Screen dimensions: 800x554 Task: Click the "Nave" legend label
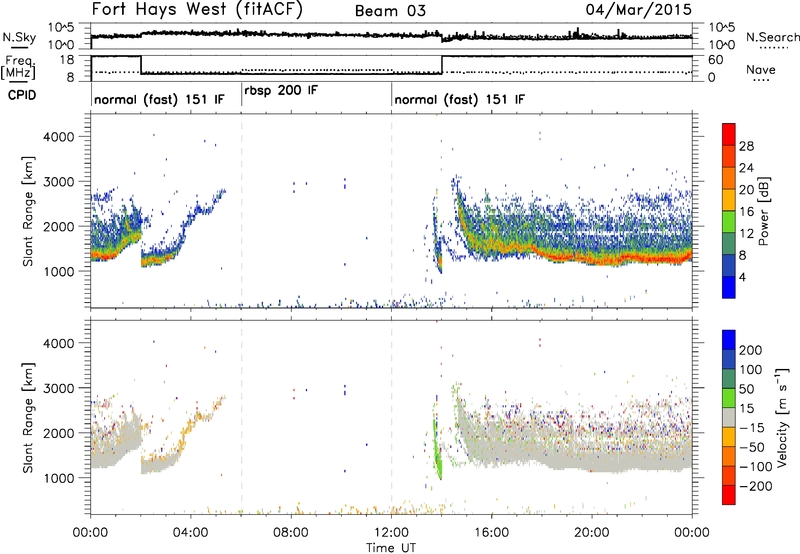(x=761, y=69)
